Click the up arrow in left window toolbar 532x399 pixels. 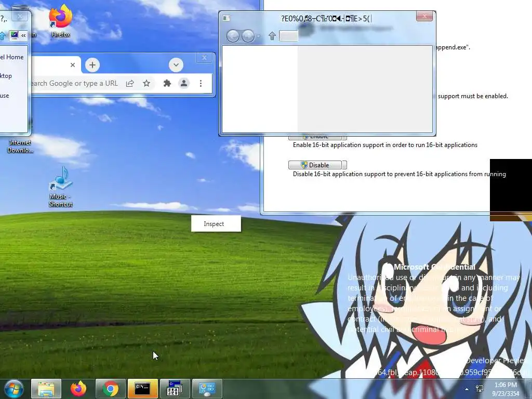tap(3, 35)
